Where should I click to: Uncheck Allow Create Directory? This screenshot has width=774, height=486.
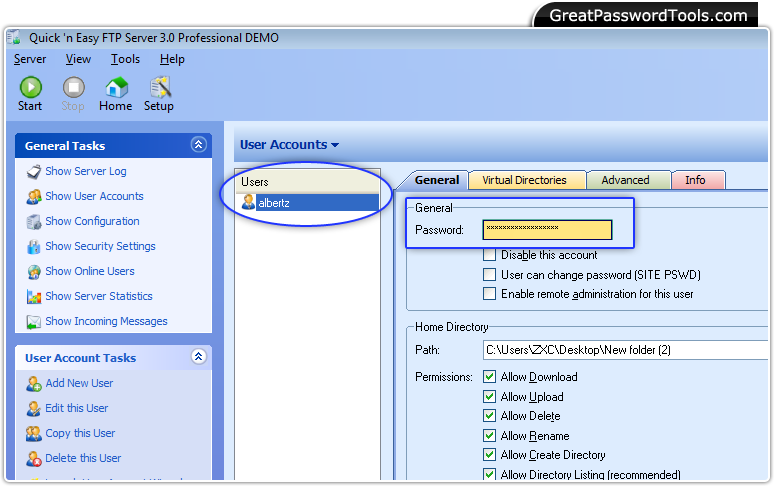point(489,454)
